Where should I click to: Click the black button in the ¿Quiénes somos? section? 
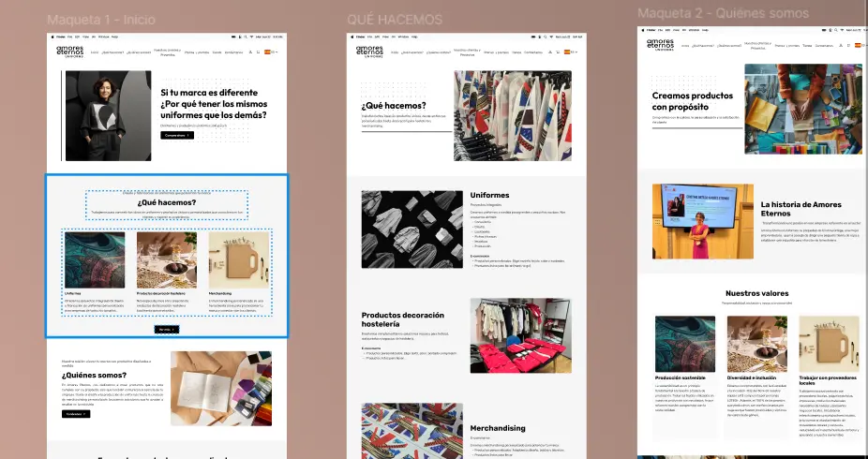coord(76,413)
